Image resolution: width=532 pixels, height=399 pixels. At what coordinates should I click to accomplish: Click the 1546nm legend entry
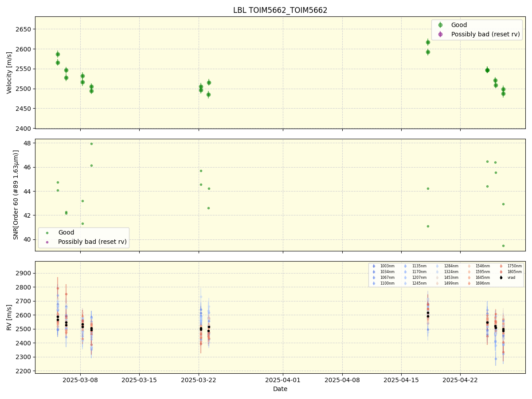click(x=479, y=266)
